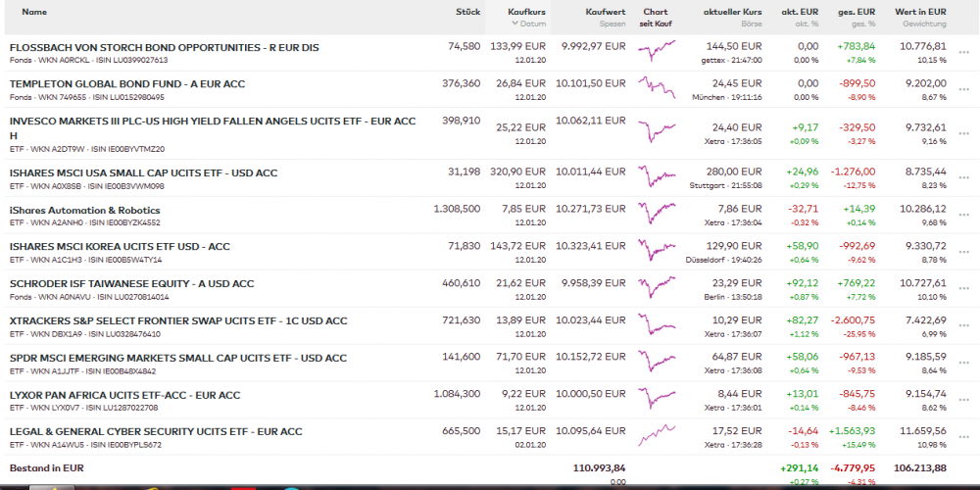
Task: Sort positions by ges. EUR header
Action: (857, 12)
